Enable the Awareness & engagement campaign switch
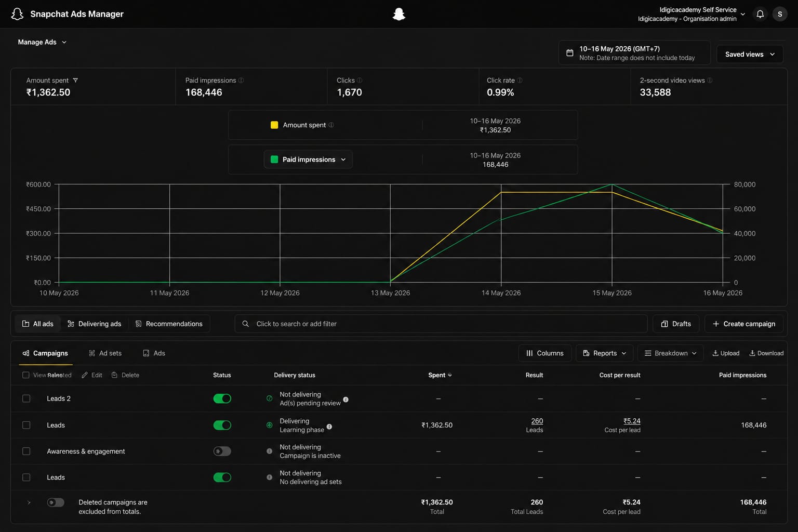Screen dimensions: 798x532 [222, 451]
